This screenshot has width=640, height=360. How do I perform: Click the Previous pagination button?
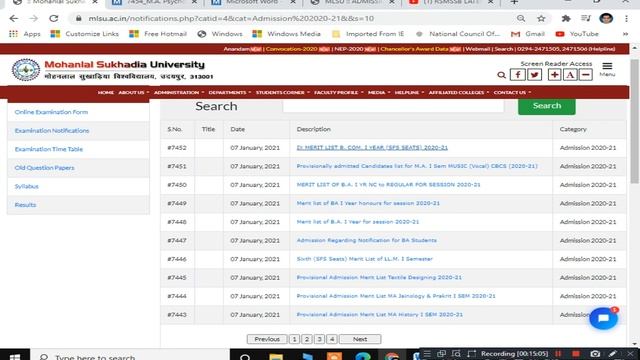tap(267, 339)
